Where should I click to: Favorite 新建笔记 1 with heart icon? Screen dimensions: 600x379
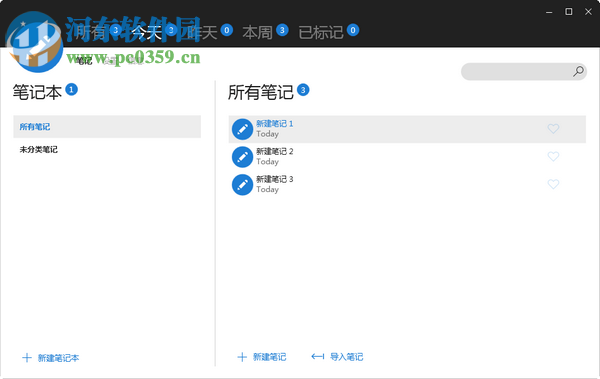(553, 129)
